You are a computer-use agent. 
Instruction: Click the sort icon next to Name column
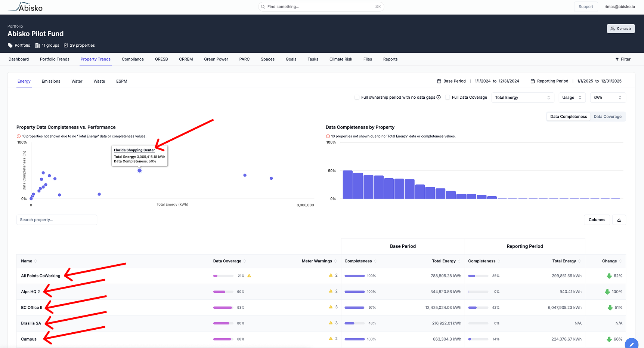35,261
